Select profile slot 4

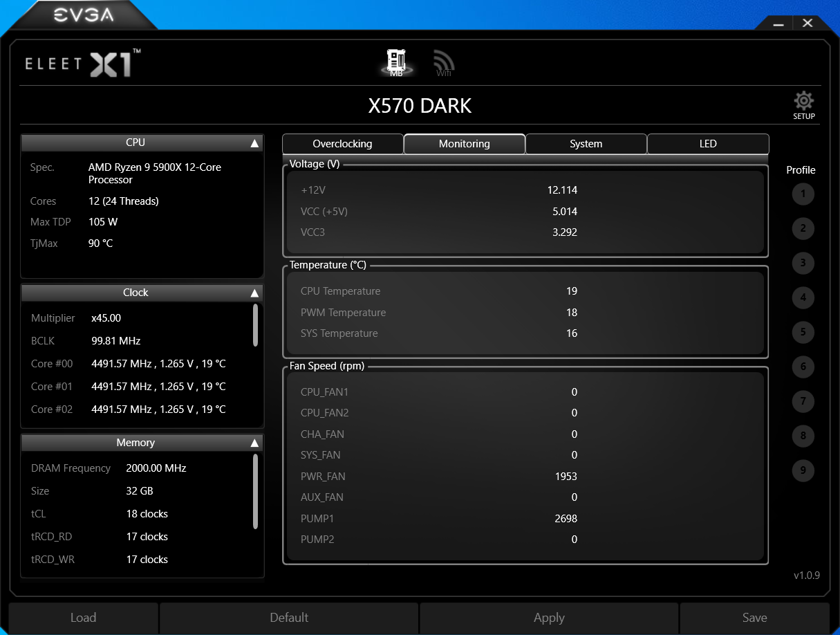[x=803, y=298]
